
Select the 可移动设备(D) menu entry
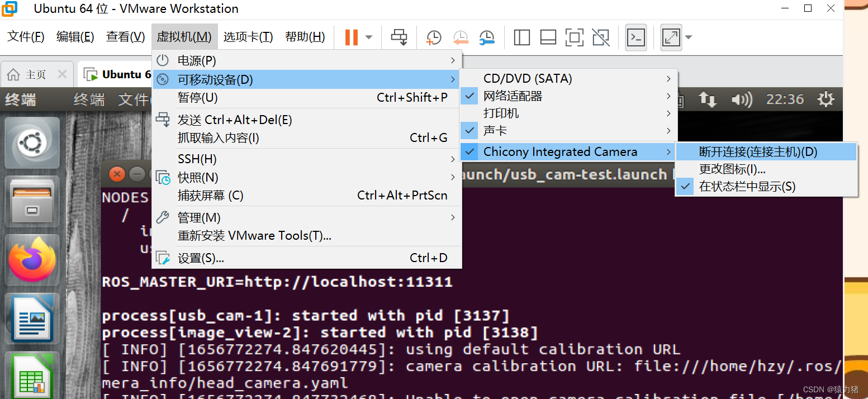click(306, 79)
